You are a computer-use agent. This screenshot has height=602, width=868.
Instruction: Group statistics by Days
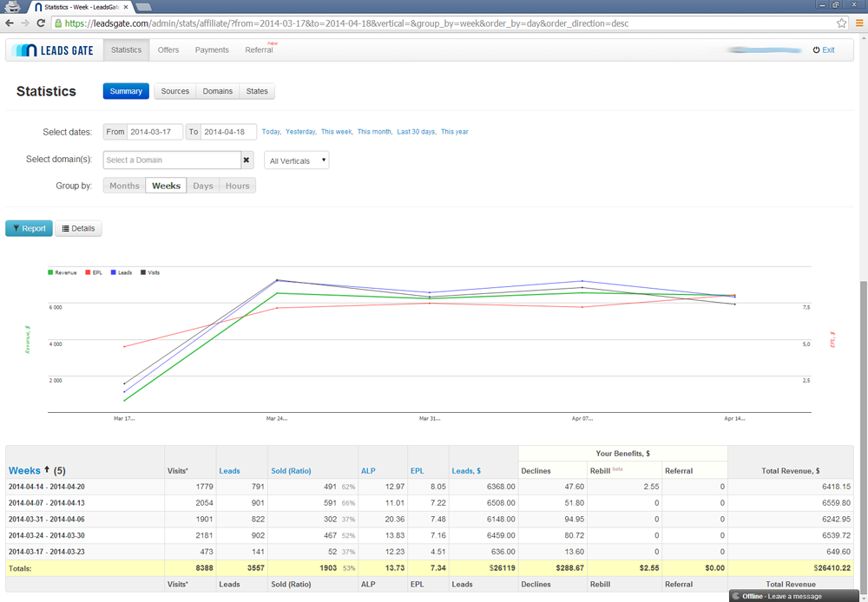point(203,186)
